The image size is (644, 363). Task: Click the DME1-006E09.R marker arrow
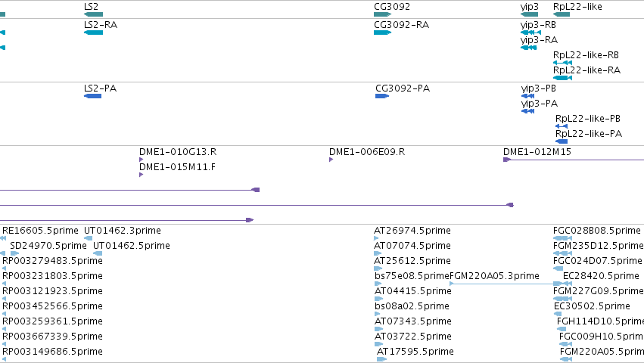pyautogui.click(x=331, y=160)
